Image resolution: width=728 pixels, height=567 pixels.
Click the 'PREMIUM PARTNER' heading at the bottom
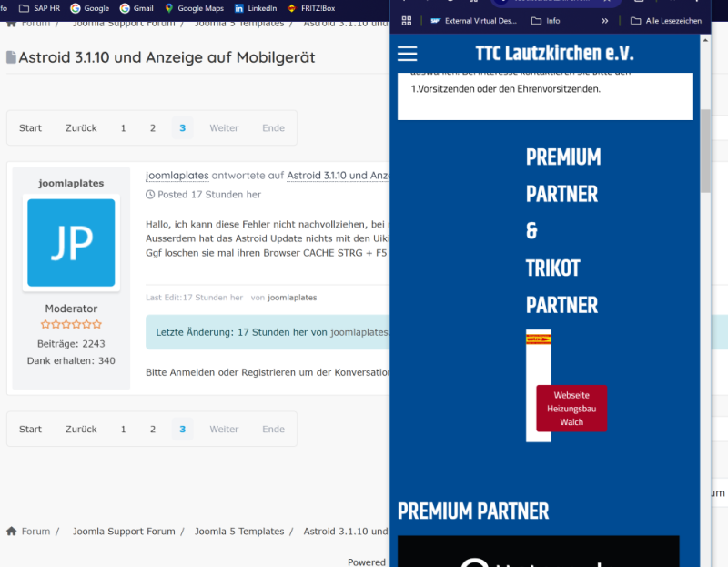click(x=473, y=511)
